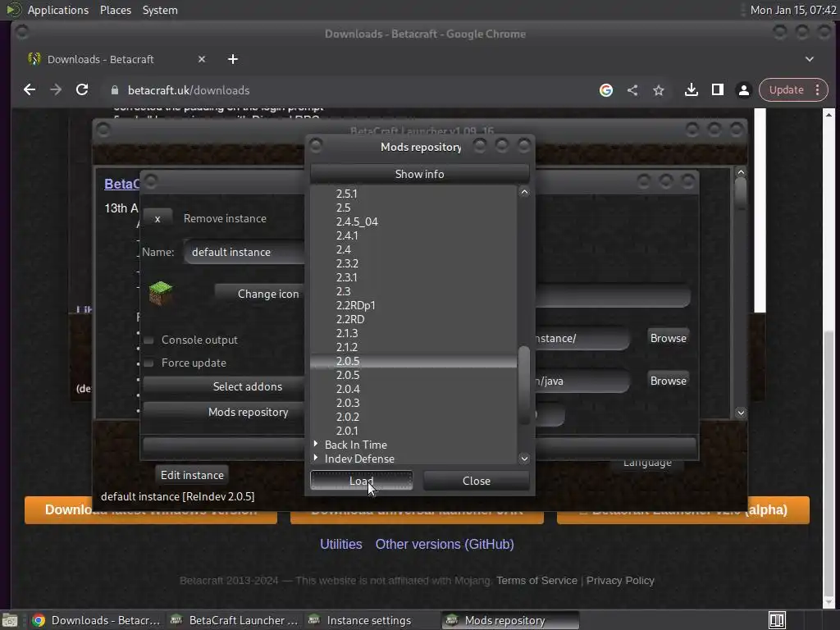The width and height of the screenshot is (840, 630).
Task: Select version 2.1.3 in list
Action: pos(347,333)
